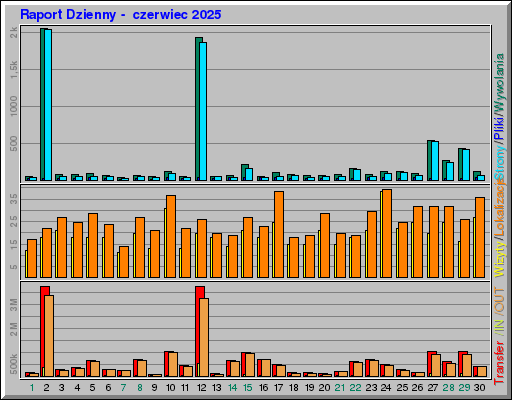Click day label 2 on the x-axis
The height and width of the screenshot is (400, 512).
[46, 388]
